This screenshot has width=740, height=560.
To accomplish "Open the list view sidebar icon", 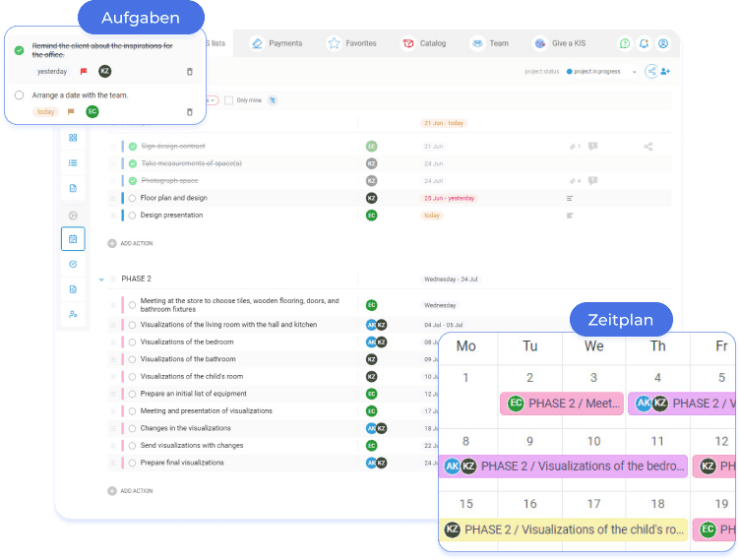I will point(73,163).
